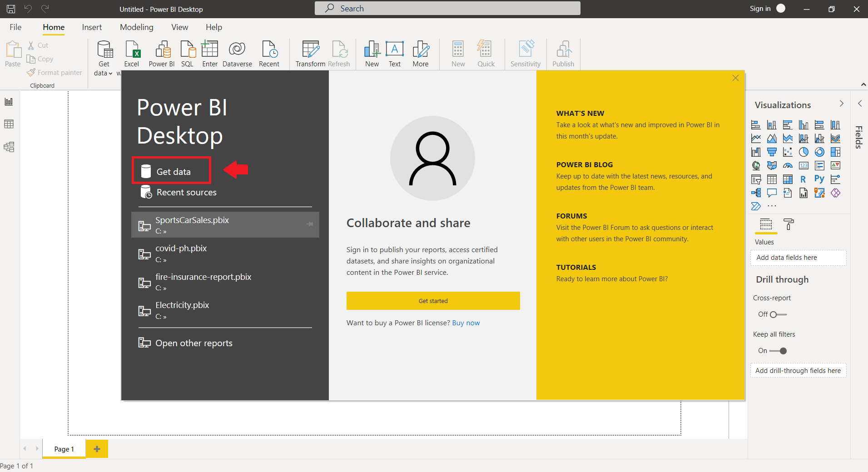Viewport: 868px width, 472px height.
Task: Switch to the View tab
Action: [x=180, y=27]
